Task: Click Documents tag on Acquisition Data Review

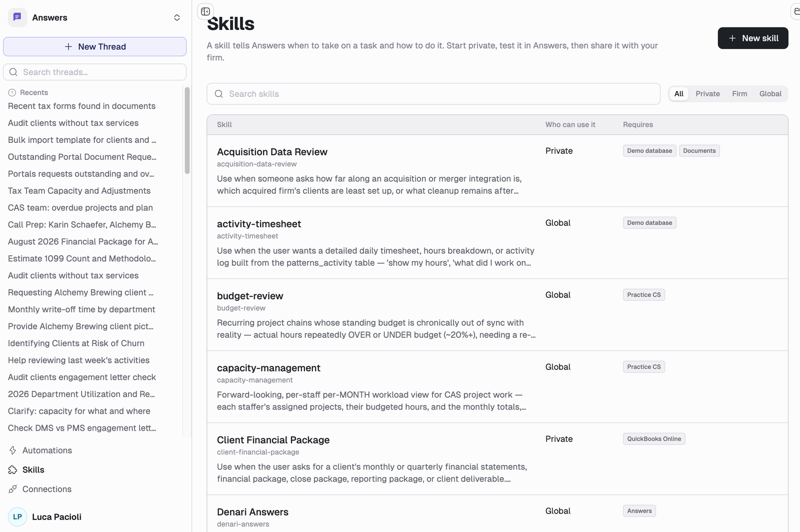Action: click(x=699, y=151)
